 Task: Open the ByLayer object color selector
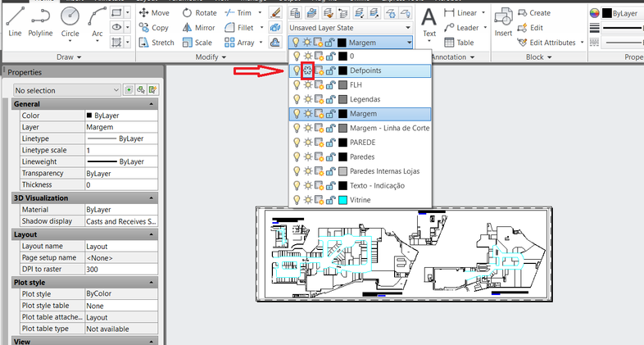coord(622,13)
